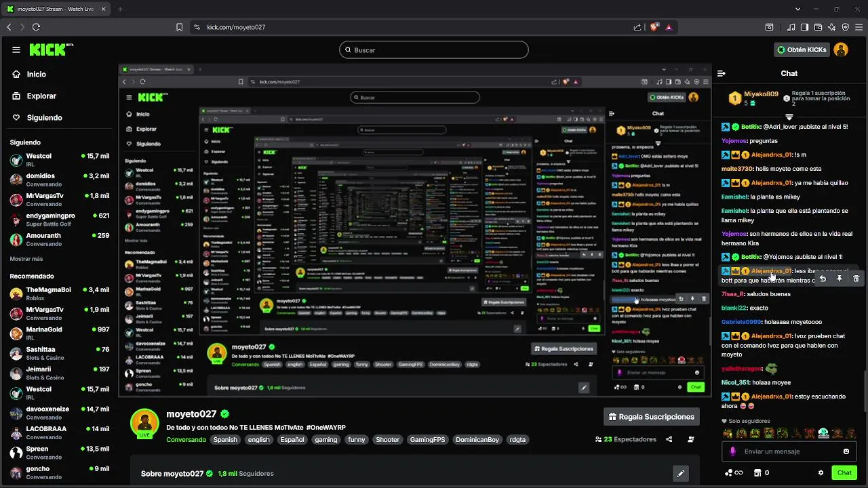This screenshot has height=488, width=868.
Task: Send message with green Chat button
Action: 844,472
